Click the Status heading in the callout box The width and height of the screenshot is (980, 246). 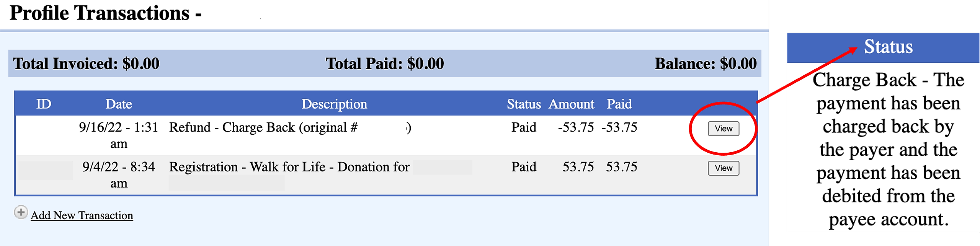coord(888,47)
